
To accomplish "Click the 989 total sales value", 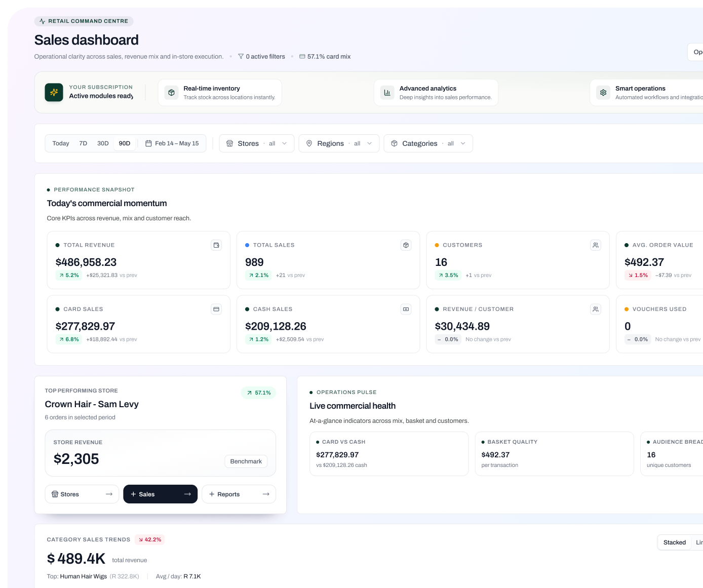I will pos(254,262).
